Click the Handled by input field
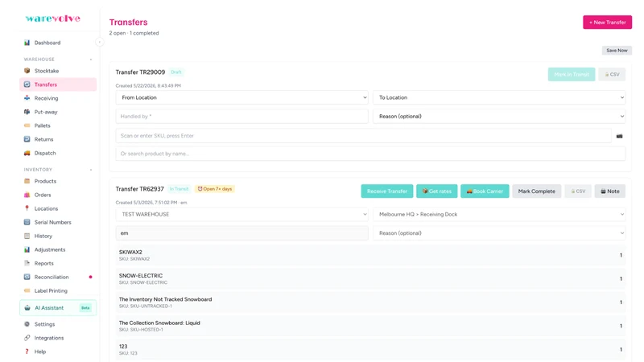The image size is (644, 362). click(242, 117)
